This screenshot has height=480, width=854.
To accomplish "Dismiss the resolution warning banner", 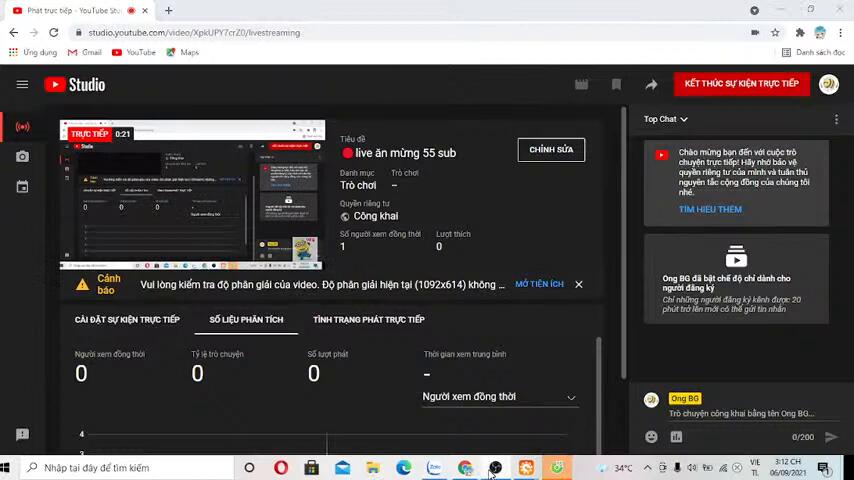I will tap(578, 284).
